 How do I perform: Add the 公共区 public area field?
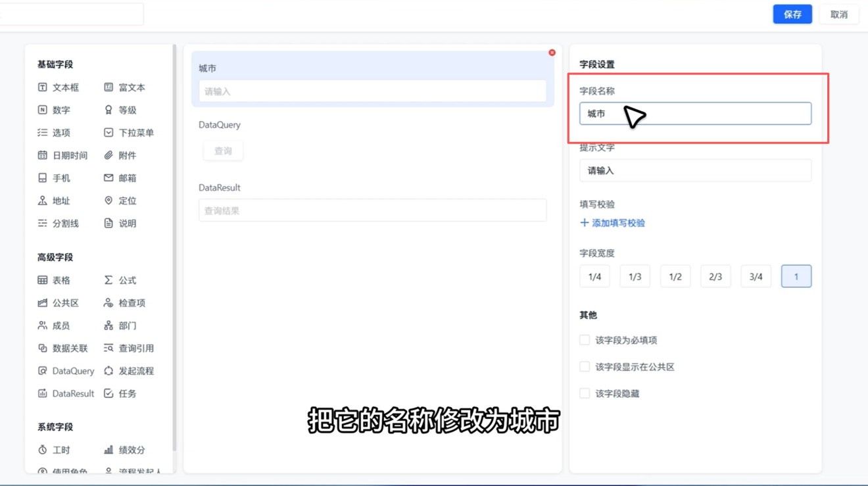tap(59, 303)
